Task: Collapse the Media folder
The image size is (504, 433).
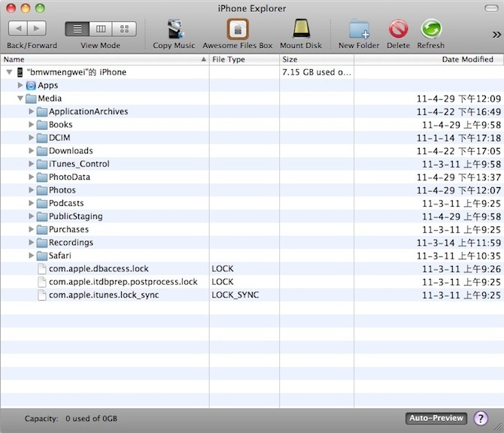Action: click(20, 98)
